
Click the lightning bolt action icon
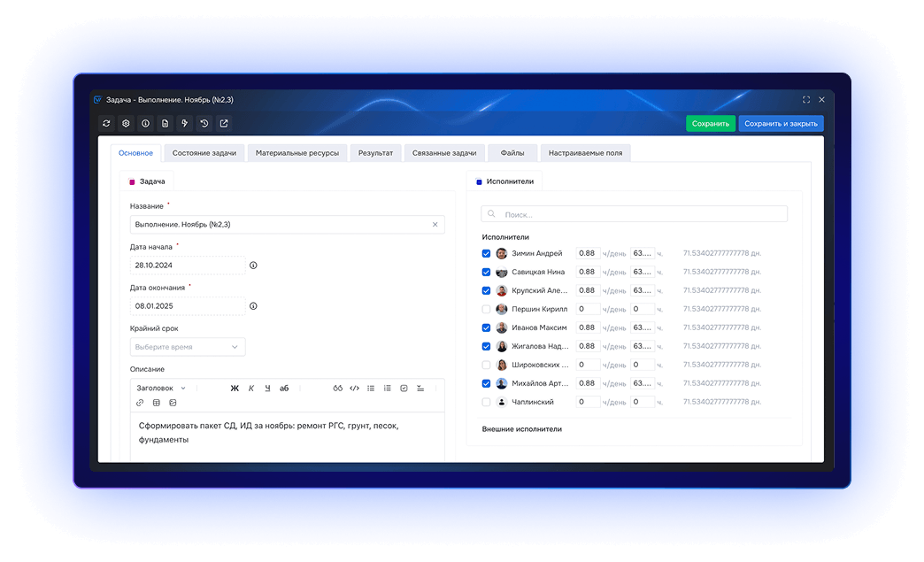pyautogui.click(x=184, y=124)
